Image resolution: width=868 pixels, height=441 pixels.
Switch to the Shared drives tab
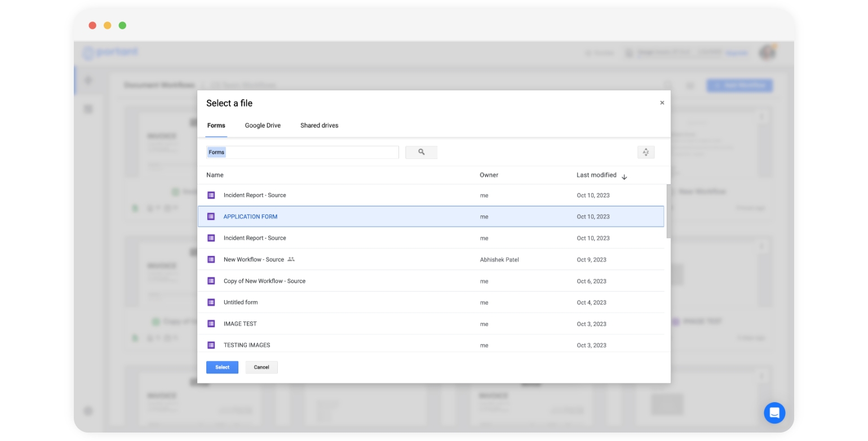[319, 125]
